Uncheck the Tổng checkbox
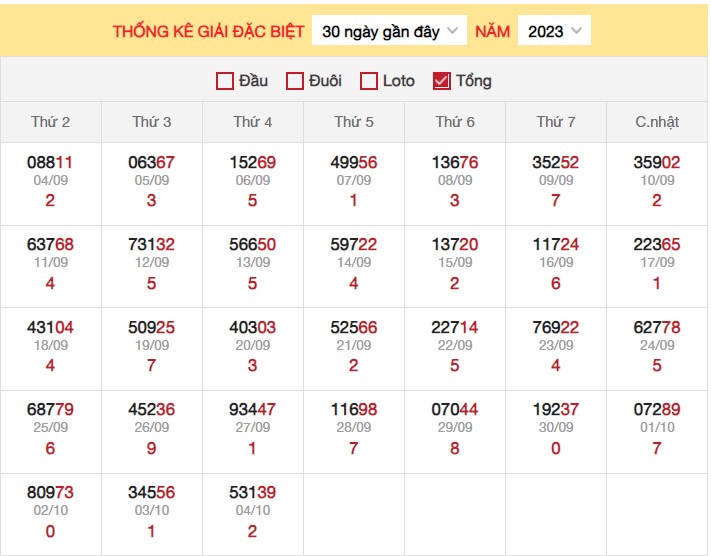This screenshot has width=711, height=556. 442,81
